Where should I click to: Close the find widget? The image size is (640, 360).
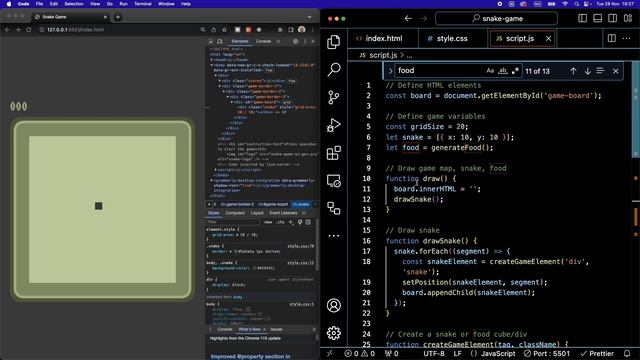tap(616, 71)
